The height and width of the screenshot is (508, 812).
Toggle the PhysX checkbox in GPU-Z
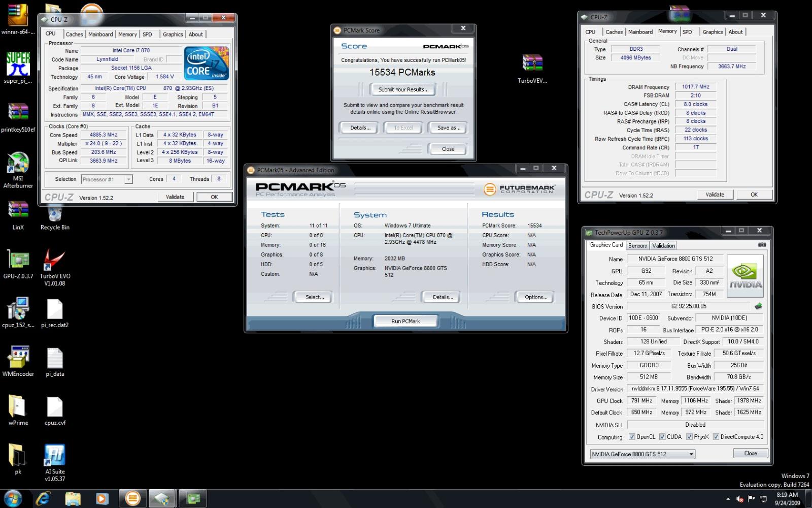click(689, 436)
